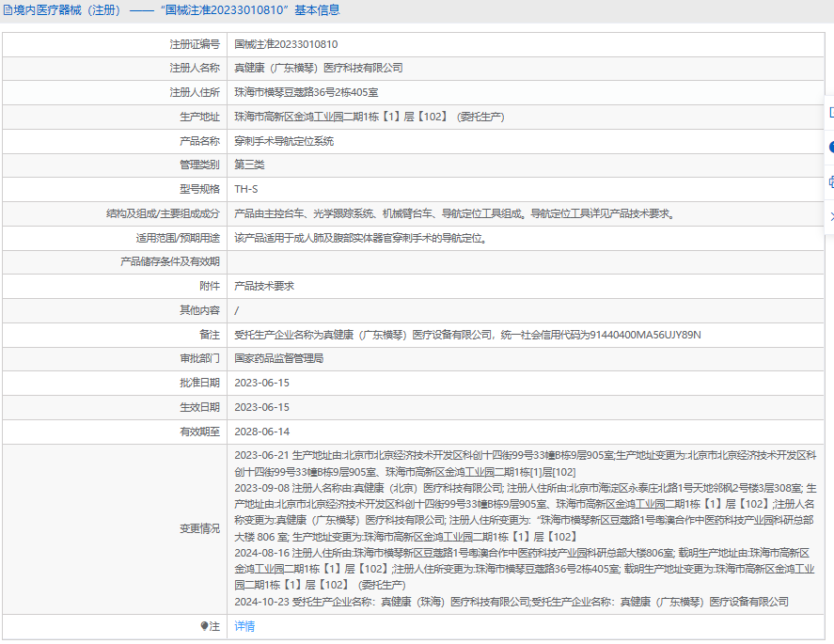Click date 2023-06-15 in 生效日期 row
This screenshot has width=834, height=644.
(x=261, y=407)
